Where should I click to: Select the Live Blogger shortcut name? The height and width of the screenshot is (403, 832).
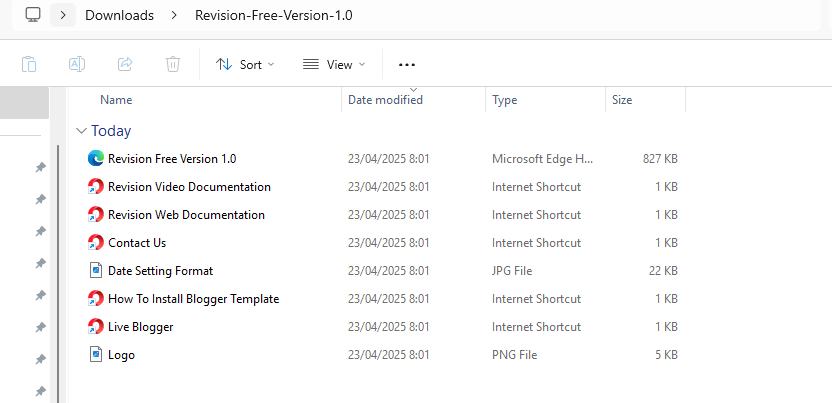click(x=141, y=327)
